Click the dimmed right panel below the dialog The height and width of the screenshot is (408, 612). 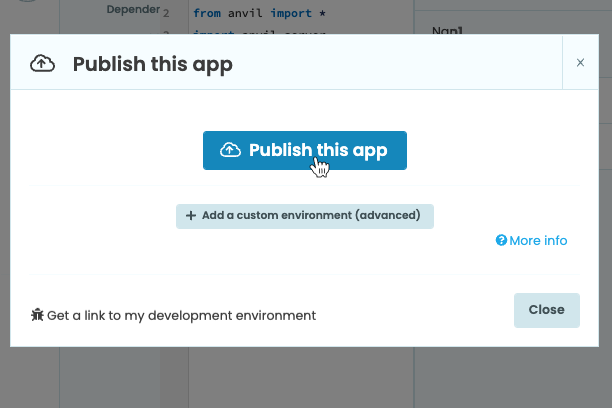(510, 380)
